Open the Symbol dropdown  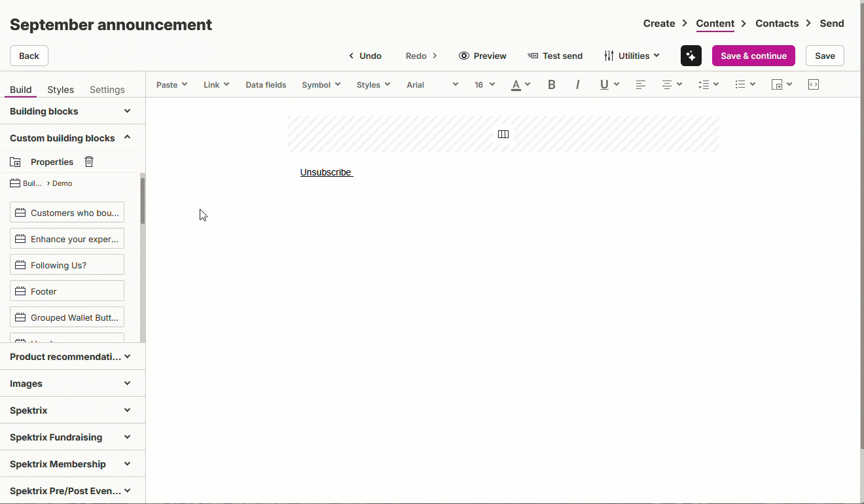321,84
